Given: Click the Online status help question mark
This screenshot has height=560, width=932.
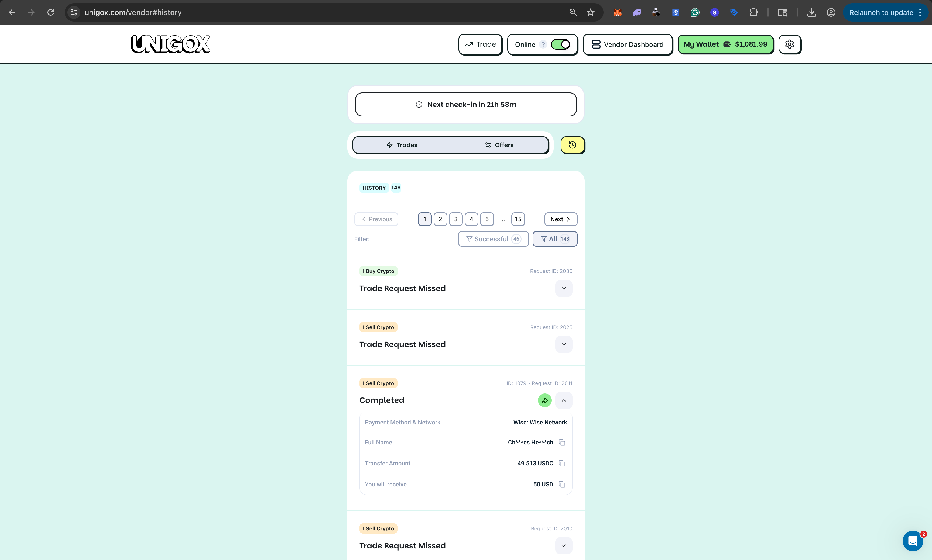Looking at the screenshot, I should 543,44.
